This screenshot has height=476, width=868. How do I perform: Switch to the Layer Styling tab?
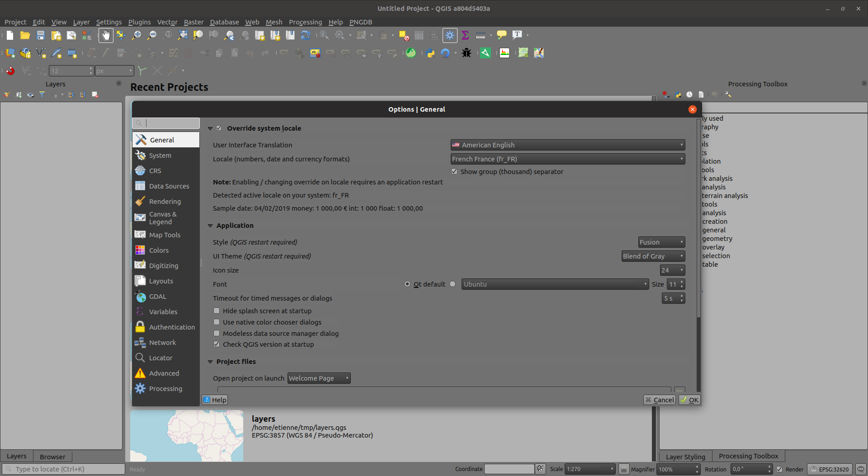coord(685,457)
